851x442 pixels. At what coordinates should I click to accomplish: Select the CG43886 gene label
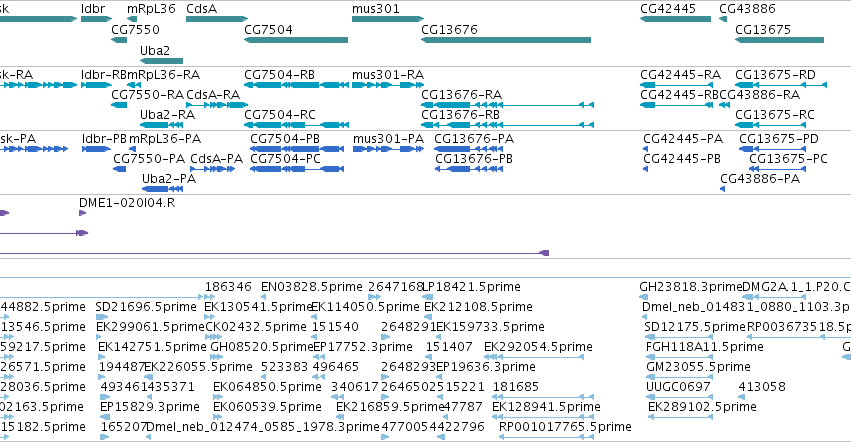pyautogui.click(x=747, y=9)
